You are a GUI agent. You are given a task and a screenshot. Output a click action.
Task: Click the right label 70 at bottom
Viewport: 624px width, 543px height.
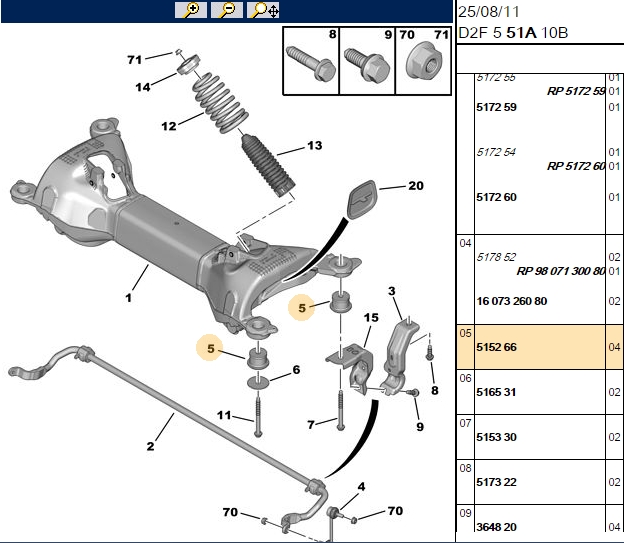(x=395, y=510)
